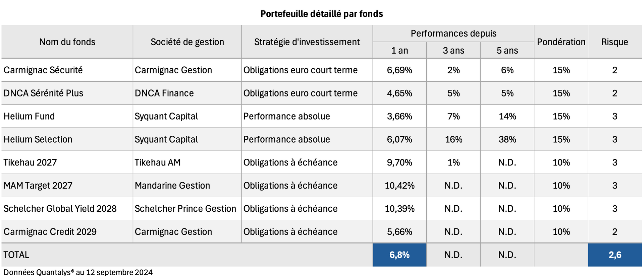Click the Carmignac Sécurité fund name cell
Screen dimensions: 644x276
pyautogui.click(x=43, y=70)
